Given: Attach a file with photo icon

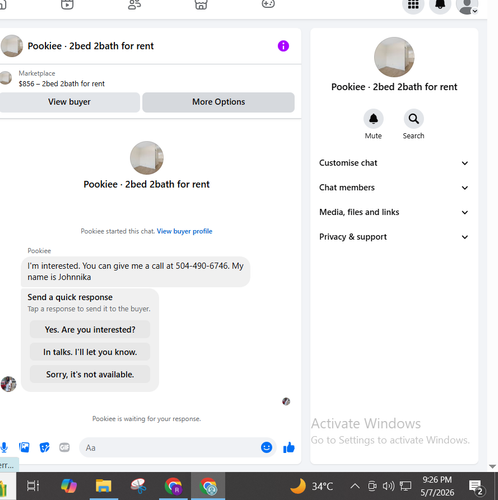Looking at the screenshot, I should tap(24, 447).
